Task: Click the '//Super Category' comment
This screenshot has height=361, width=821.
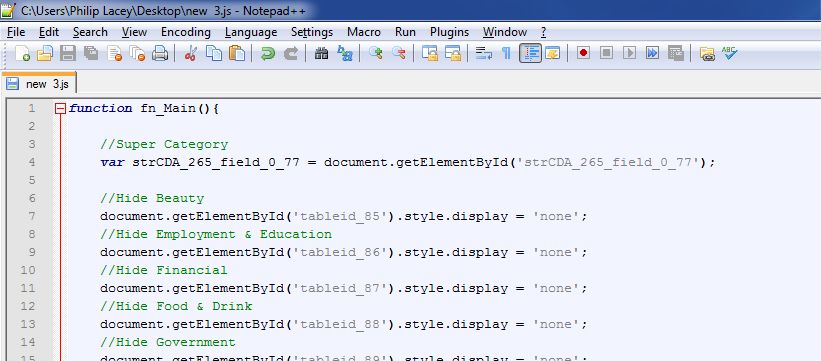Action: tap(164, 145)
